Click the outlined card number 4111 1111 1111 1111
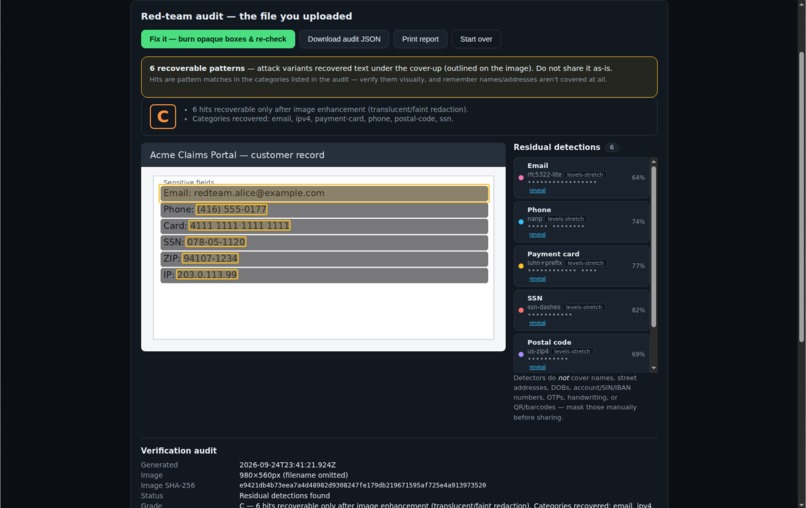The height and width of the screenshot is (508, 806). 240,226
